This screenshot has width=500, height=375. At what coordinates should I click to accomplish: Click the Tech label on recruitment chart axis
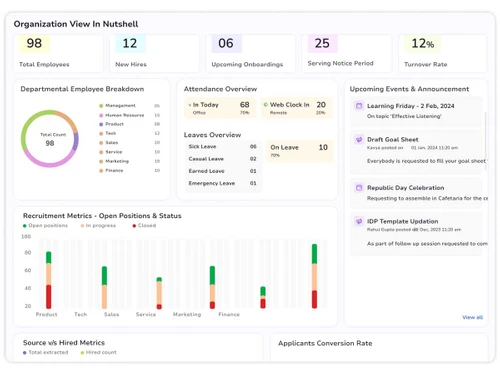[x=81, y=314]
